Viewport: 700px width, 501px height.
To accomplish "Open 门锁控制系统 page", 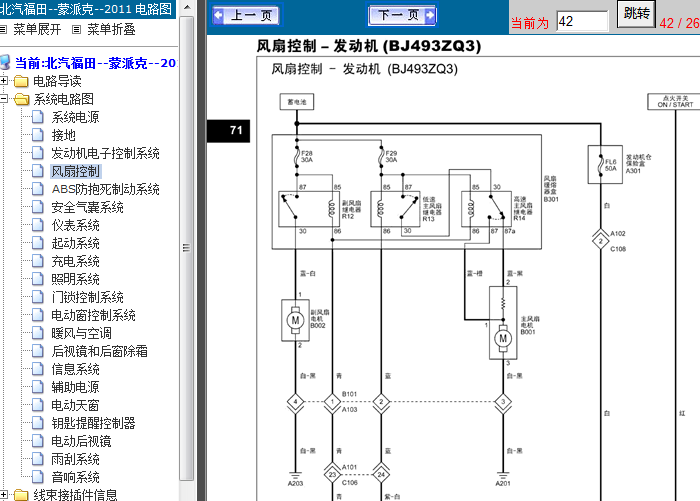I will coord(87,297).
